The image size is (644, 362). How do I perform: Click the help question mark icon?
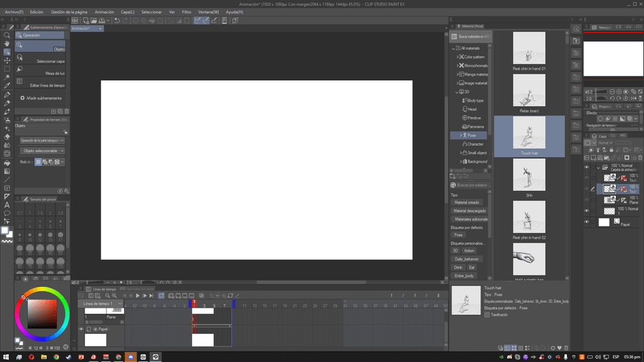coord(235,21)
